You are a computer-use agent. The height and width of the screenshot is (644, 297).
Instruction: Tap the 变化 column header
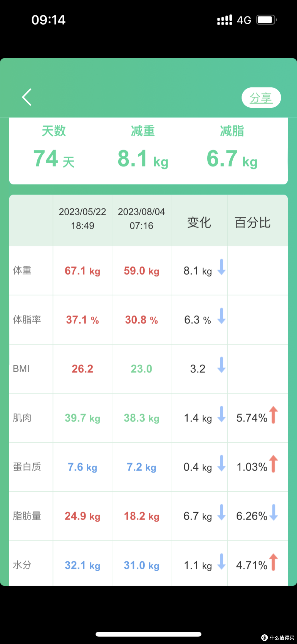click(x=199, y=222)
